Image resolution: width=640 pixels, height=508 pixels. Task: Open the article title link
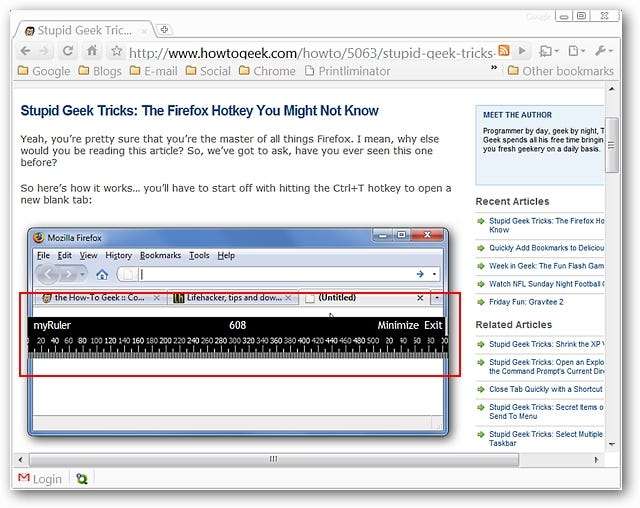pos(200,110)
